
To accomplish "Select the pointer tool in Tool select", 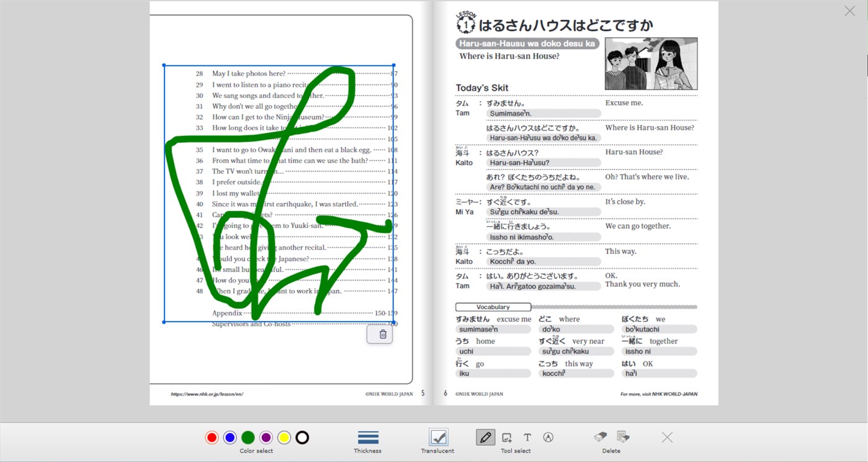I will (x=548, y=437).
